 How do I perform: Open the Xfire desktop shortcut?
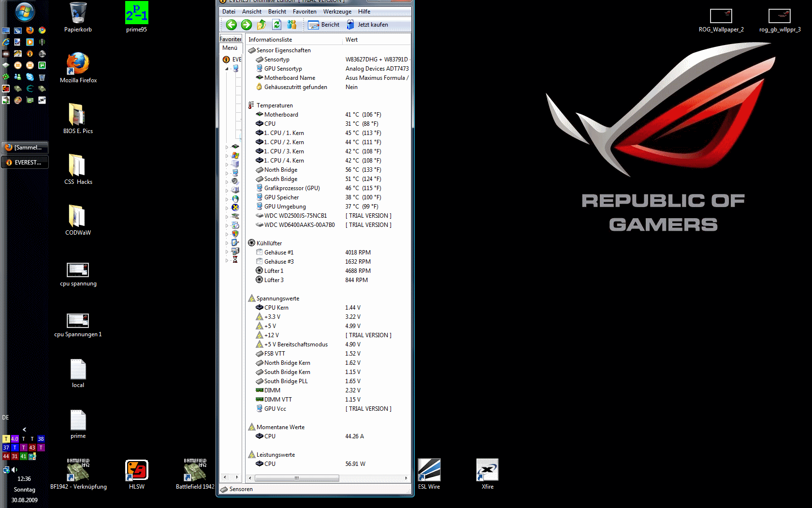point(487,474)
